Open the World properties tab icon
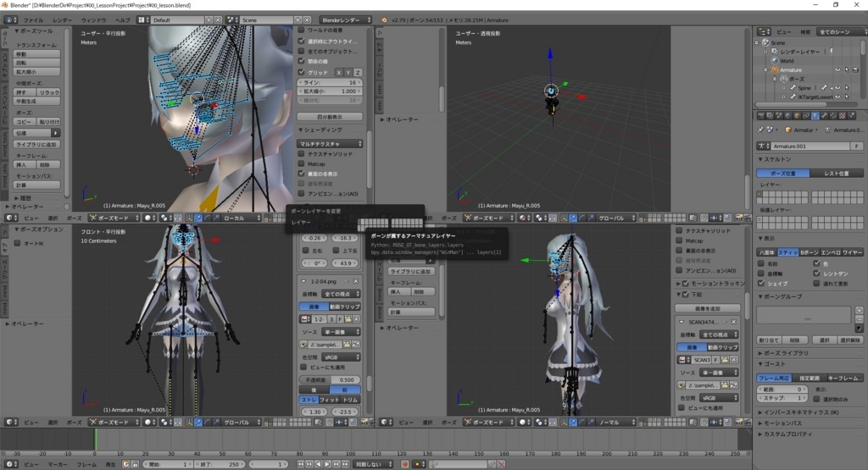868x470 pixels. (x=788, y=116)
